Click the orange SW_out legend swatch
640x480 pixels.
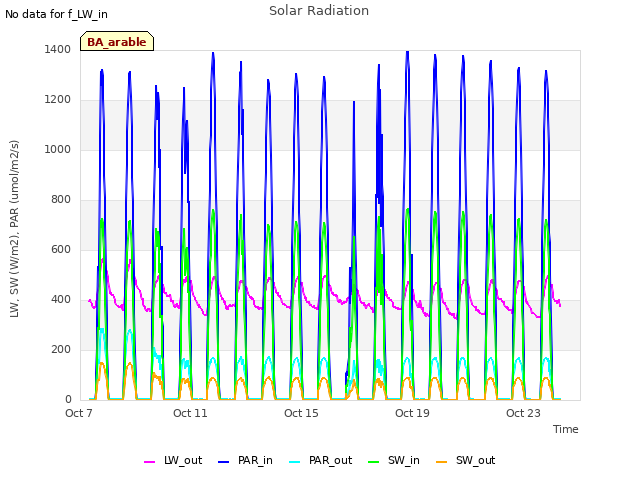[x=441, y=462]
